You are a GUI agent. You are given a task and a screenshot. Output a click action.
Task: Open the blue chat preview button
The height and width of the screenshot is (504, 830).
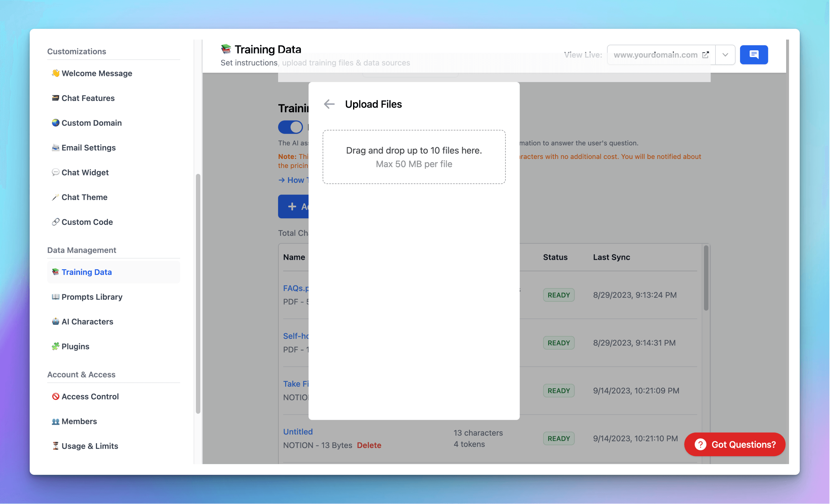(x=754, y=55)
